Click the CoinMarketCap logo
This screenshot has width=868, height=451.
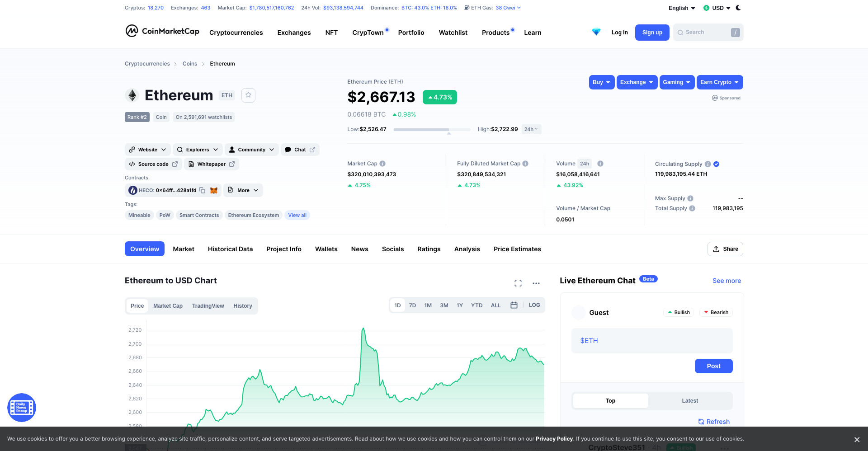coord(162,31)
